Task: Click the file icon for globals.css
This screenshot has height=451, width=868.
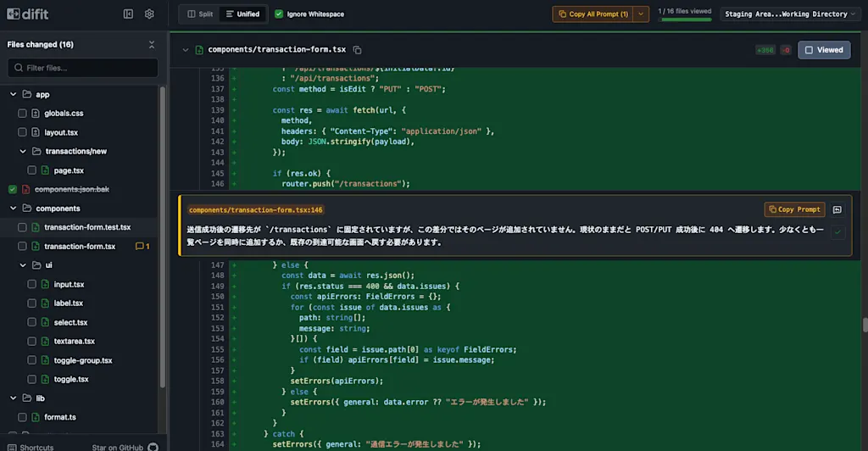Action: (x=36, y=114)
